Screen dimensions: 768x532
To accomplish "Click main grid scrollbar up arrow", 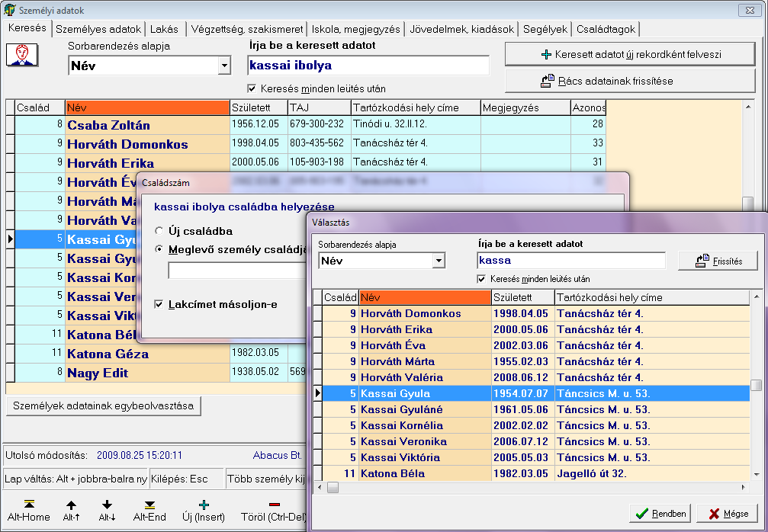I will click(748, 106).
